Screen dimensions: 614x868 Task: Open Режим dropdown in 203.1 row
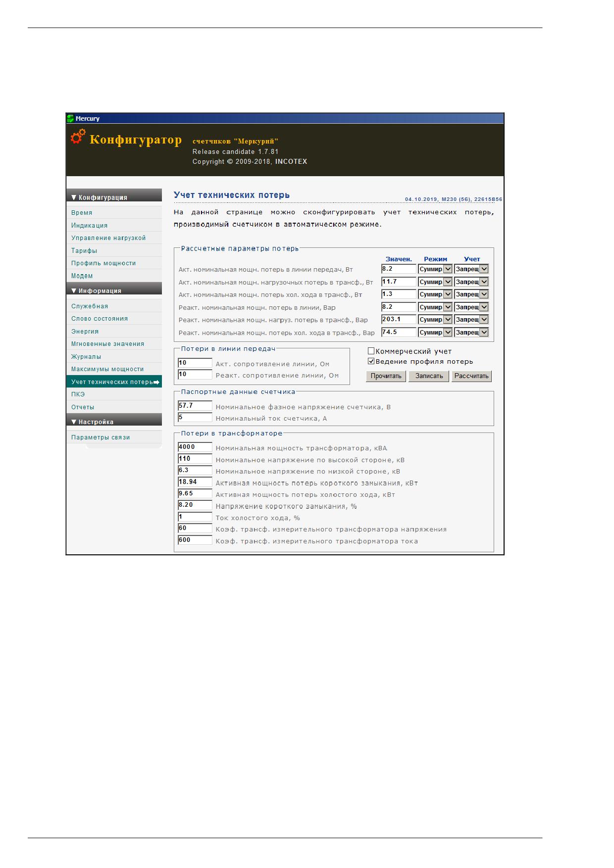[435, 320]
